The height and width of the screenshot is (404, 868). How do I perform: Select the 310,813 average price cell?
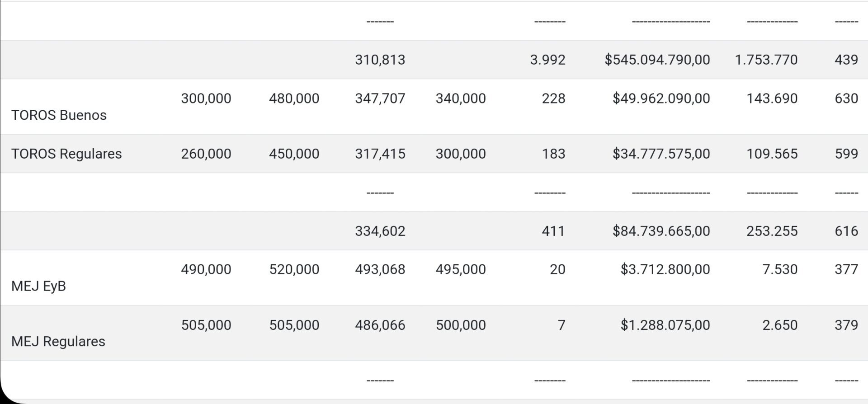point(380,60)
